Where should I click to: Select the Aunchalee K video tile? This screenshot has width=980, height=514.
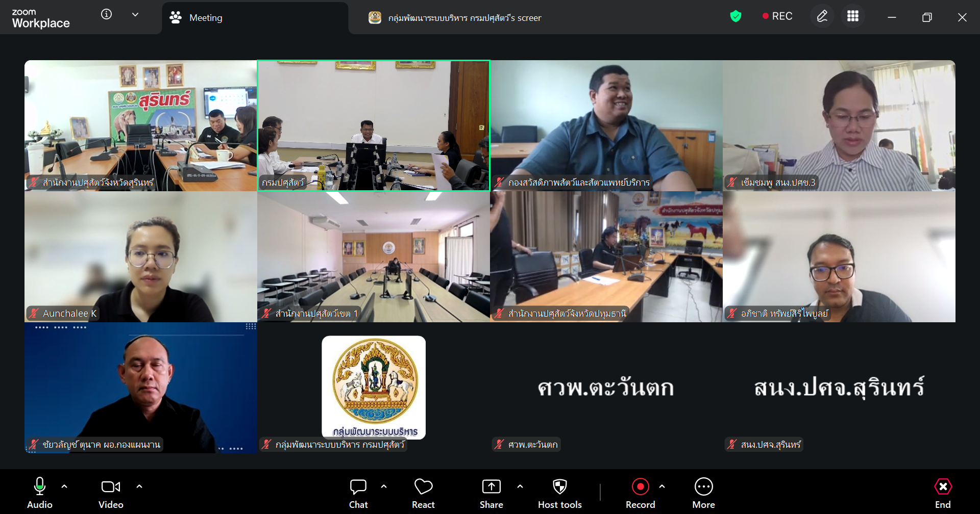140,256
